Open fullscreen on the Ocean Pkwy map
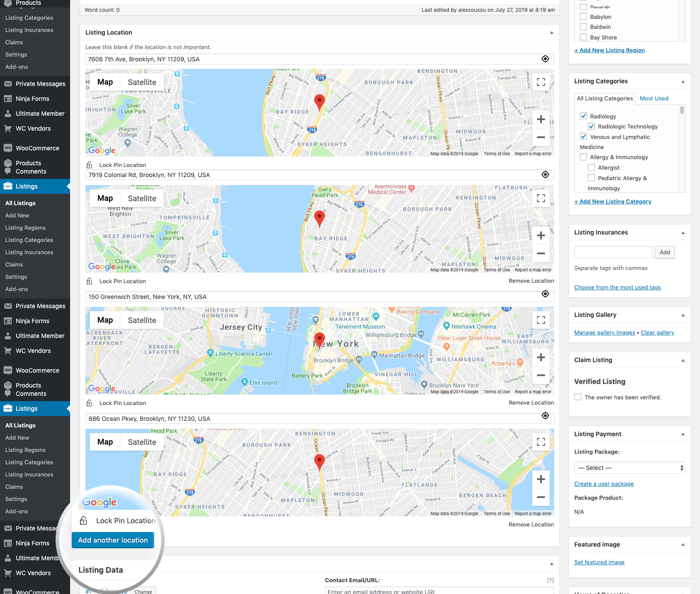This screenshot has height=594, width=700. [541, 442]
